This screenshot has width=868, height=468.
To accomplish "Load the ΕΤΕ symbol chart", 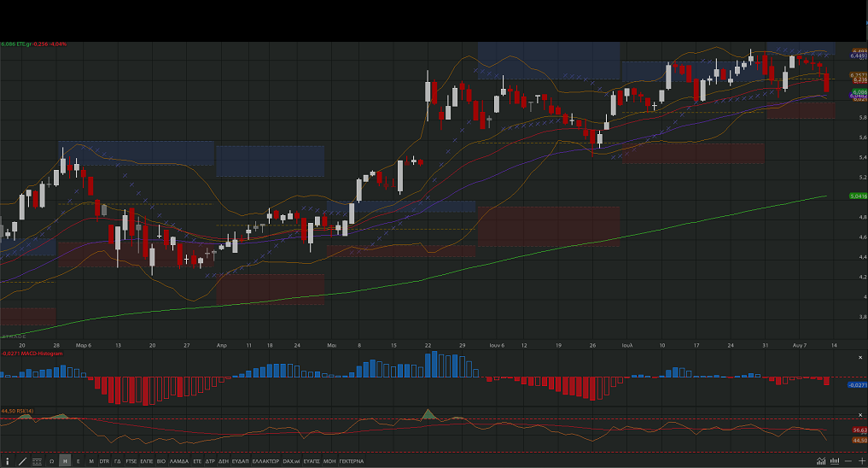I will click(197, 461).
